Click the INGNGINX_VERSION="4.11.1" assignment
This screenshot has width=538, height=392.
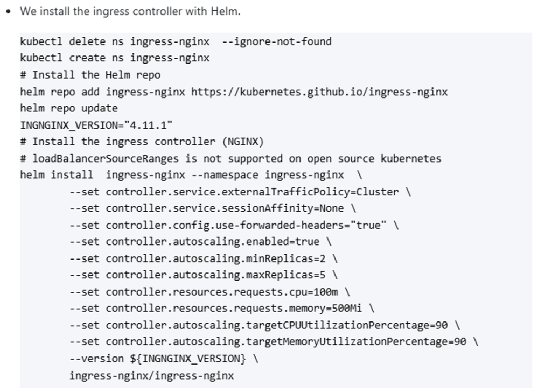(96, 125)
